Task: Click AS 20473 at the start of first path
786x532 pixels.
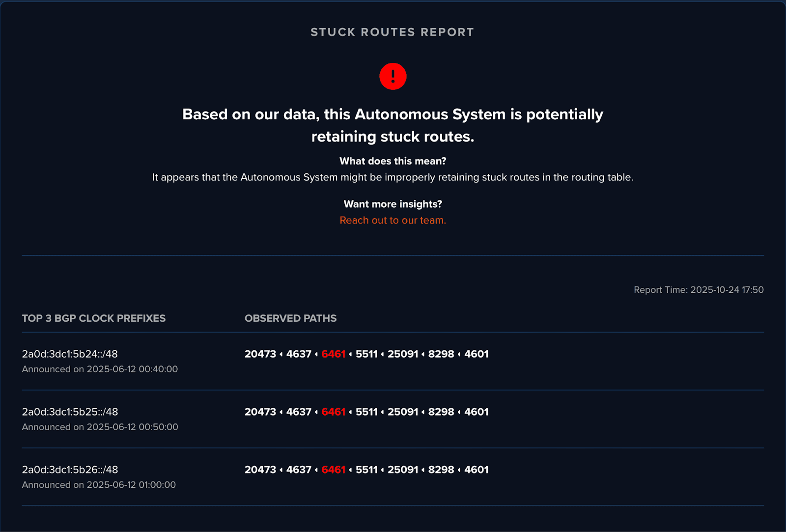Action: click(260, 354)
